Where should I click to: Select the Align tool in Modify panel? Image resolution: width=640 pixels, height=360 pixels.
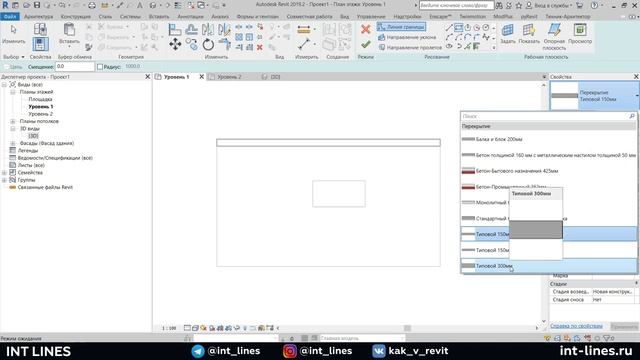pos(175,29)
